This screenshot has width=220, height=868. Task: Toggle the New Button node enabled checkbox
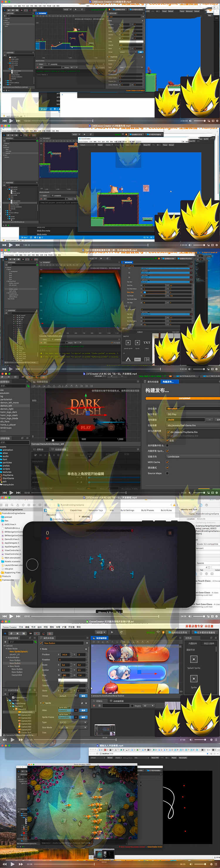(x=41, y=643)
